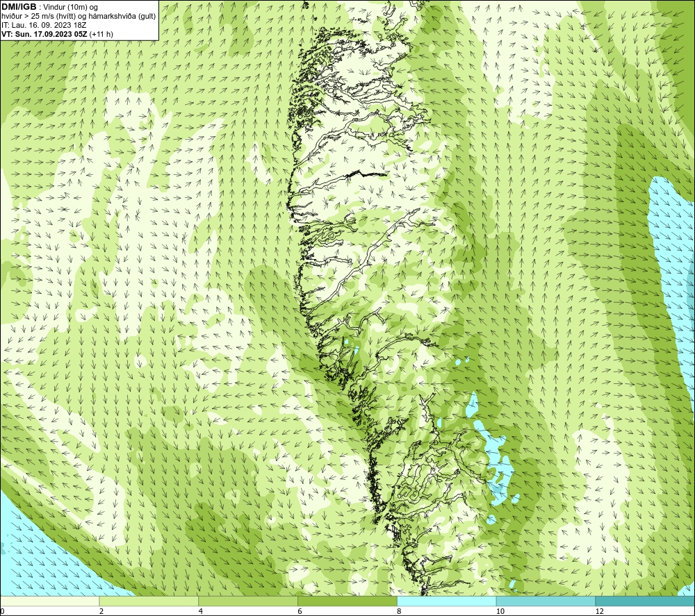Click the legend scale label '8'
This screenshot has height=616, width=695.
[x=400, y=612]
